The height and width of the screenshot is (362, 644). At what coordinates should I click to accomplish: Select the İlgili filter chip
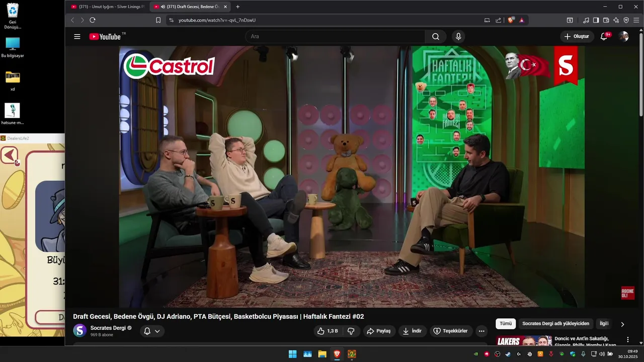click(604, 324)
